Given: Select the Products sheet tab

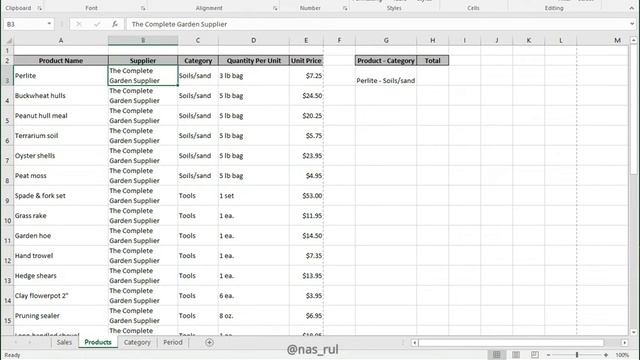Looking at the screenshot, I should (x=98, y=342).
